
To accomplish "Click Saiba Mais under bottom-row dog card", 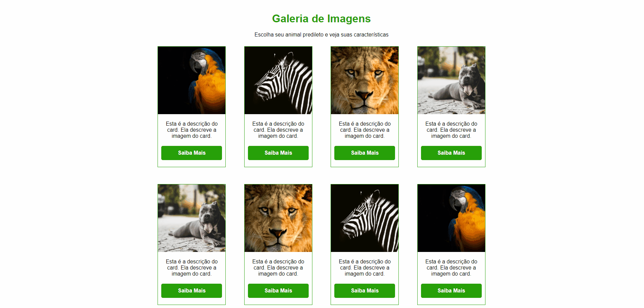I will 192,291.
